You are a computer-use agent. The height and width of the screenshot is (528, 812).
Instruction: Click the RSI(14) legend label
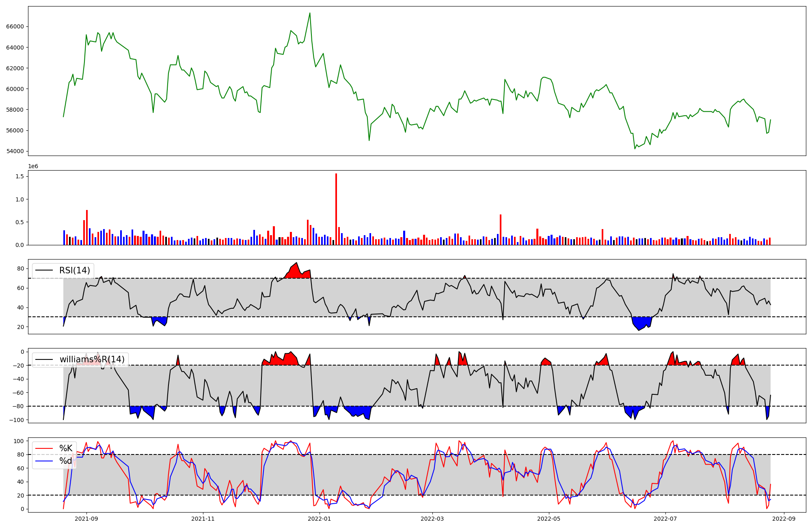75,270
